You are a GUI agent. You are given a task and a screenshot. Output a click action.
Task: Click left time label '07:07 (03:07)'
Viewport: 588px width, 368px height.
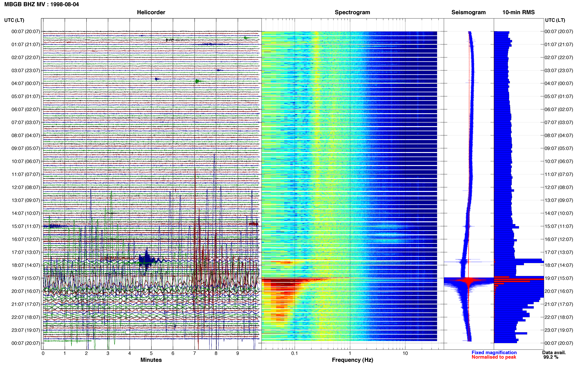pos(26,122)
